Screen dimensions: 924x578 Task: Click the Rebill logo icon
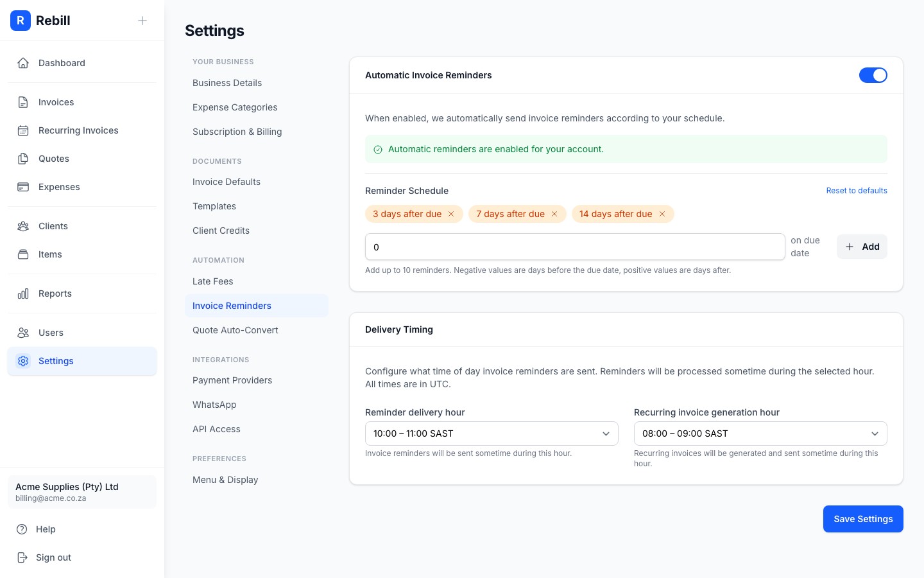[21, 21]
